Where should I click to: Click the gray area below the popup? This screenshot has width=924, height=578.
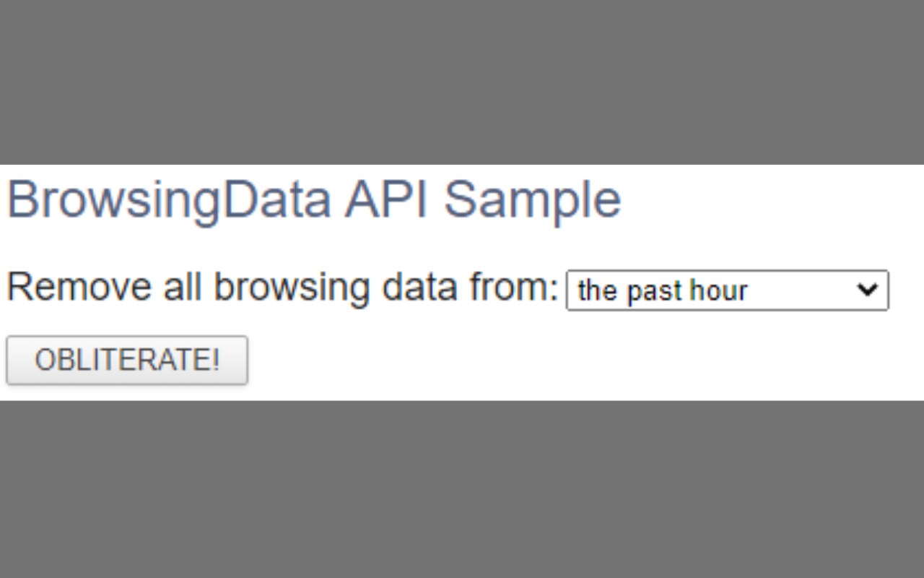462,489
